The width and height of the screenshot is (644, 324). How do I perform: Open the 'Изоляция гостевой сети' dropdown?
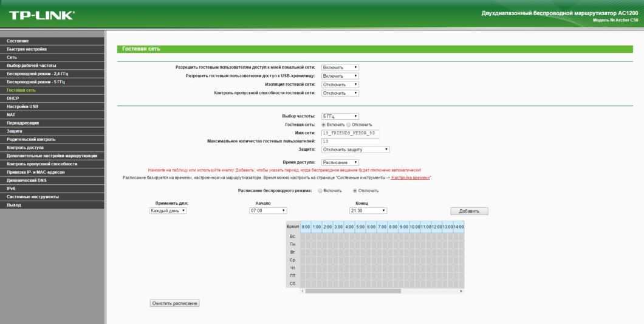(340, 84)
